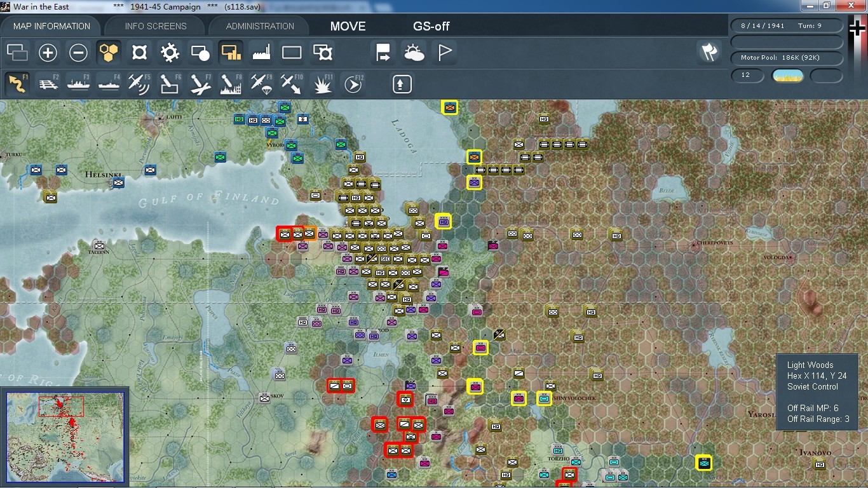Image resolution: width=868 pixels, height=488 pixels.
Task: Switch to the ADMINISTRATION tab
Action: click(x=260, y=26)
